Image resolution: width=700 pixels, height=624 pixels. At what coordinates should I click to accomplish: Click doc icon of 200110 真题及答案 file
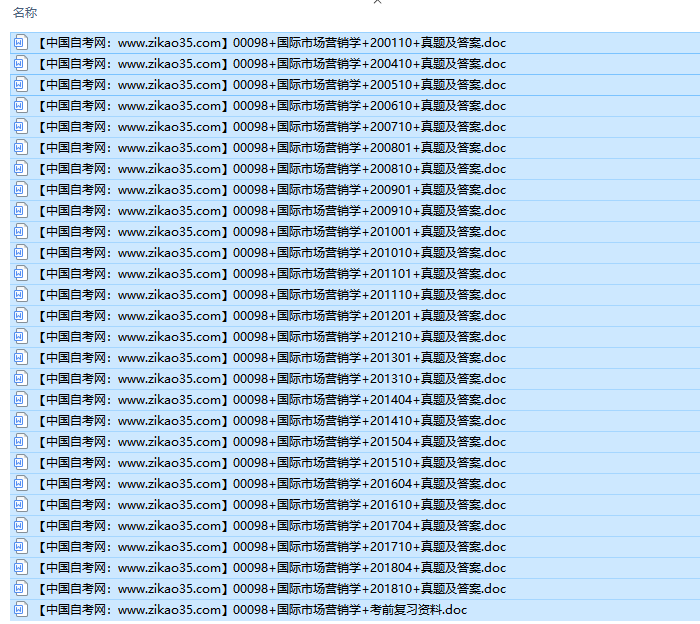21,42
